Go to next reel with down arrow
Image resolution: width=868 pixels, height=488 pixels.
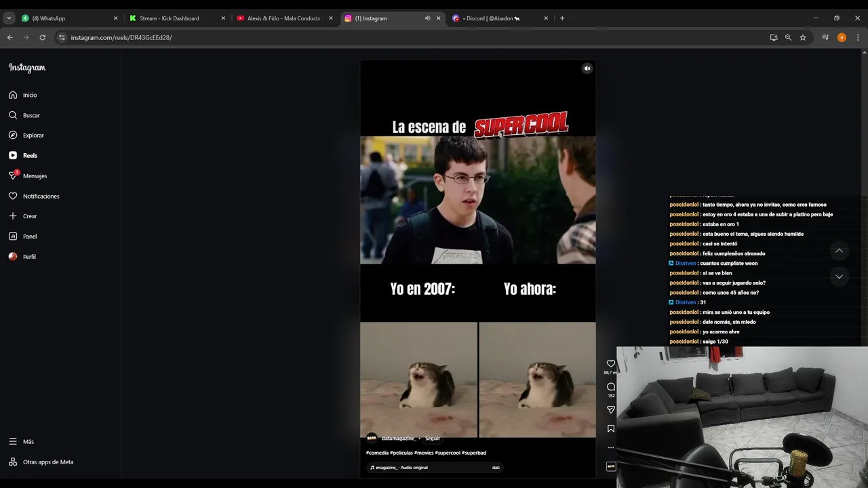(839, 277)
